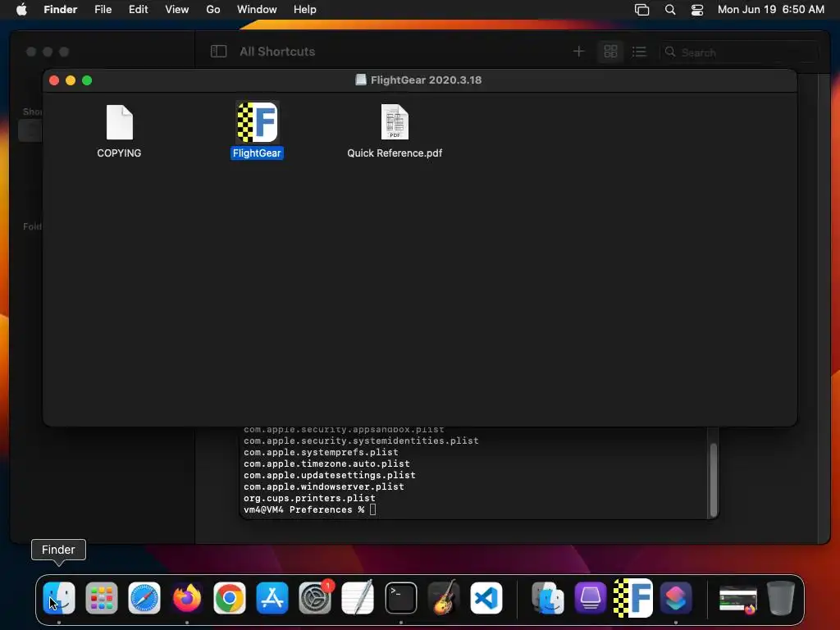Click the Quick Reference.pdf file name label
The height and width of the screenshot is (630, 840).
[x=395, y=153]
